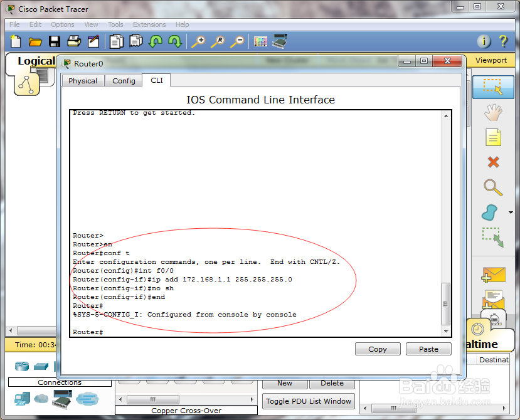The height and width of the screenshot is (420, 520).
Task: Open the drawing palette icon
Action: [260, 42]
